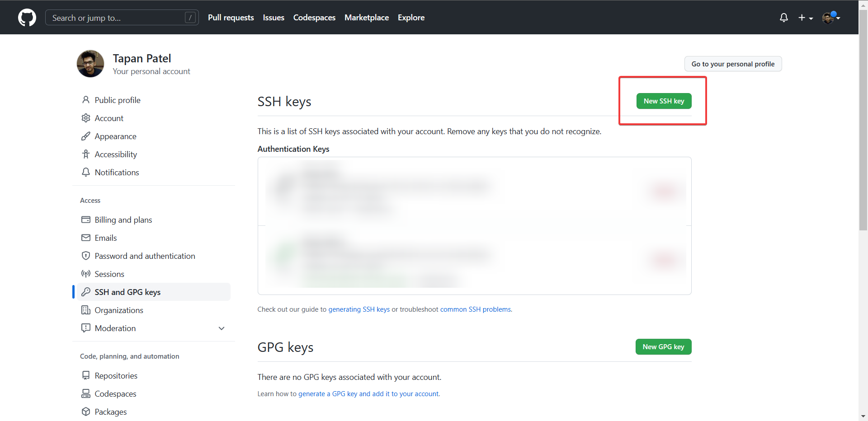
Task: Click the repo icon beside Repositories
Action: click(x=86, y=375)
